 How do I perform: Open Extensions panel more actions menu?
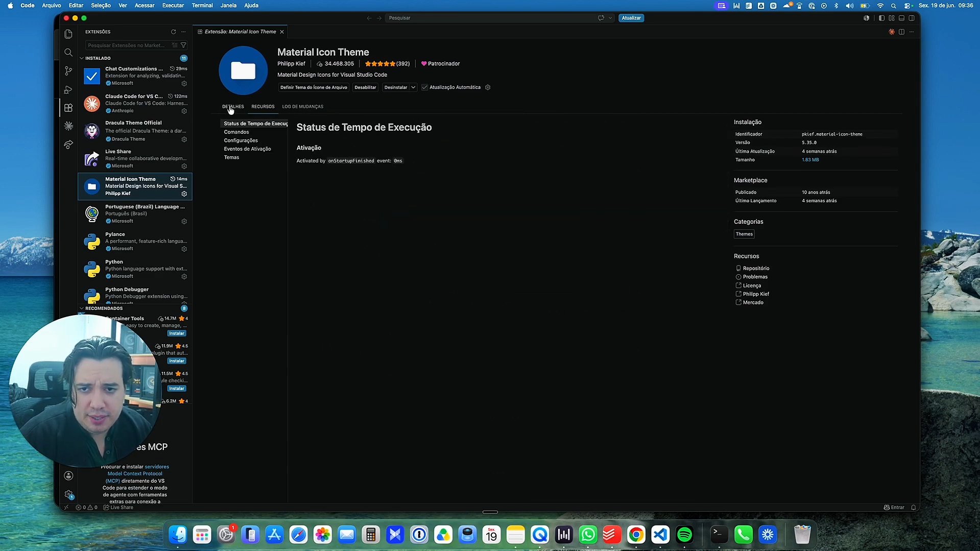[183, 32]
